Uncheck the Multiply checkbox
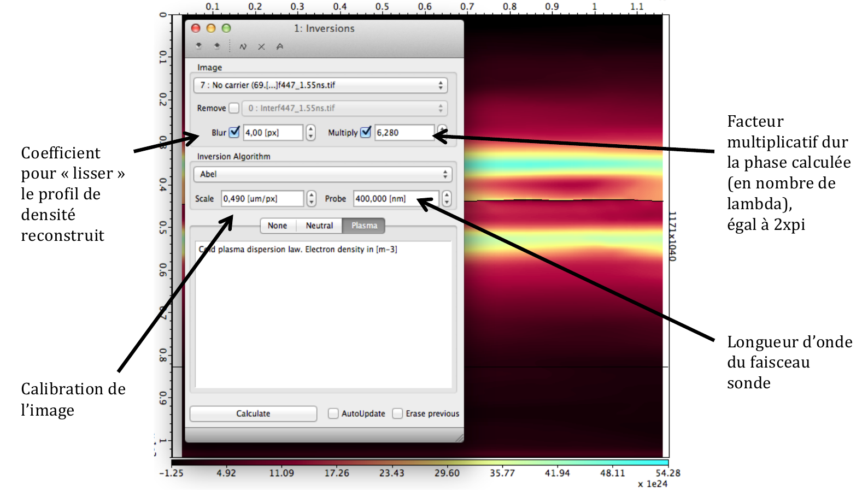 pos(366,132)
